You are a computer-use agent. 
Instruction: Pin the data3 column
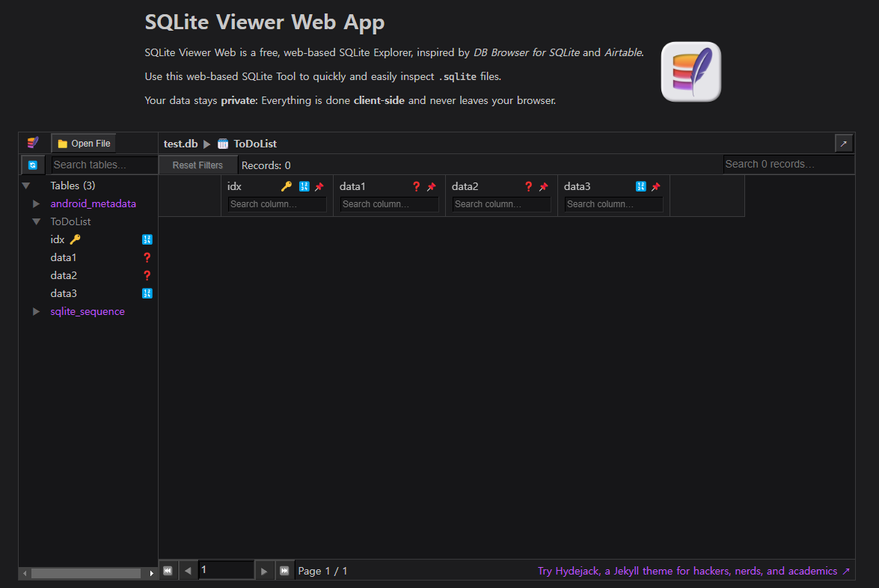coord(655,187)
